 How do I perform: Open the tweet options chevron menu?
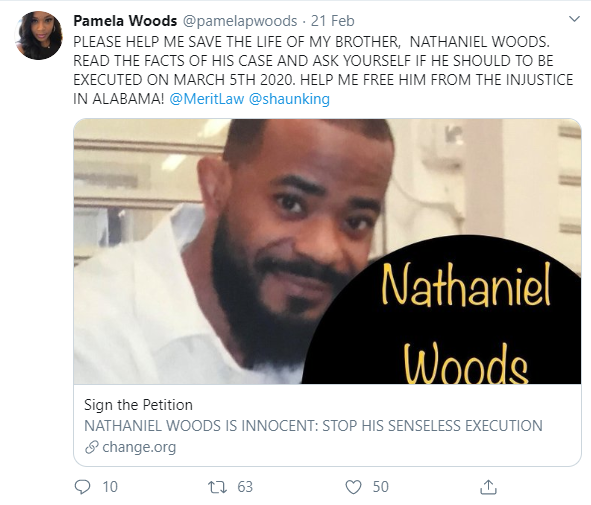tap(574, 19)
